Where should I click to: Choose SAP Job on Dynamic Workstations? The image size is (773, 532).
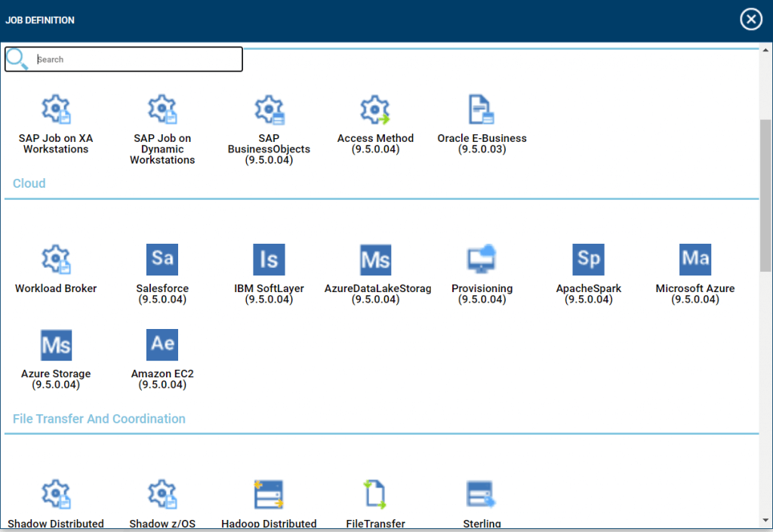[x=162, y=110]
